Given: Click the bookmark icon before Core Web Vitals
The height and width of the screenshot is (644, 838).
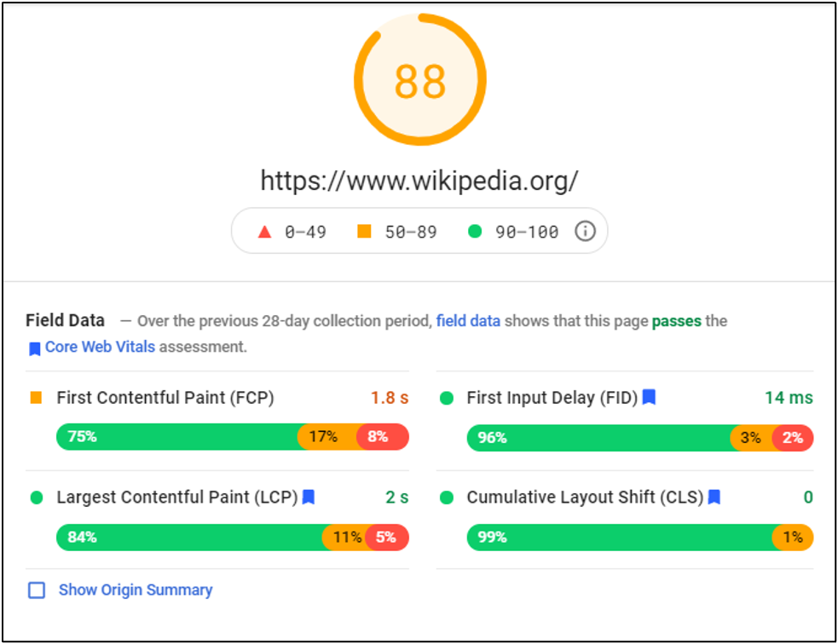Looking at the screenshot, I should [35, 348].
